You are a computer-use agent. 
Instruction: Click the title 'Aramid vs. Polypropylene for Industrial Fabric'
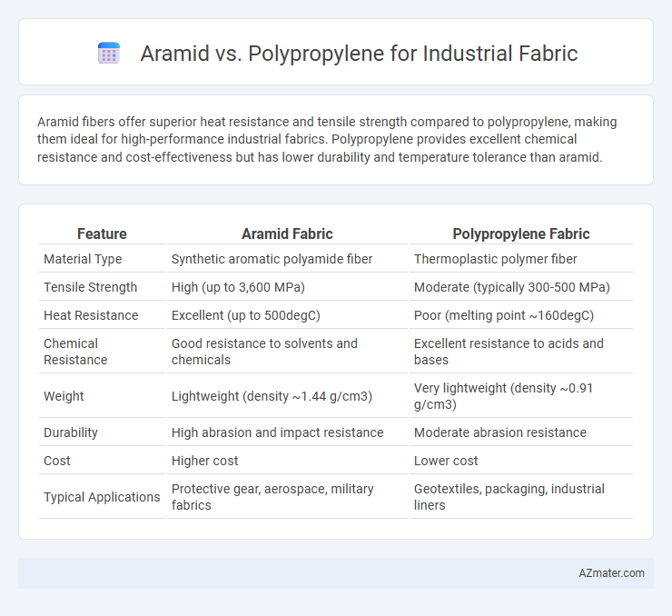pos(359,54)
